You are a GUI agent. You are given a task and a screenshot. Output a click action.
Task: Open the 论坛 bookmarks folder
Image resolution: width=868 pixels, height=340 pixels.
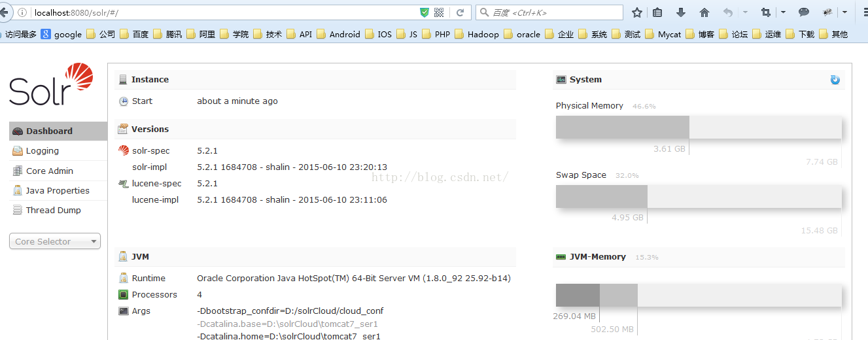[733, 35]
